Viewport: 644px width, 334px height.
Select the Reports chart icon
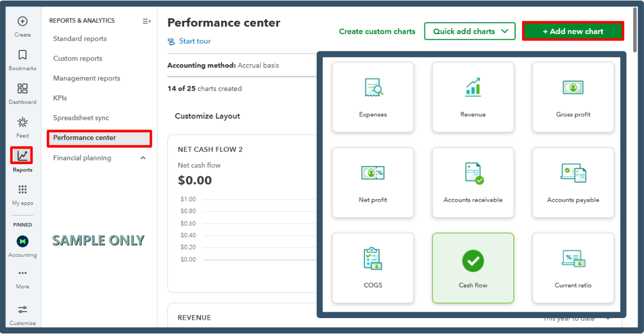(22, 156)
